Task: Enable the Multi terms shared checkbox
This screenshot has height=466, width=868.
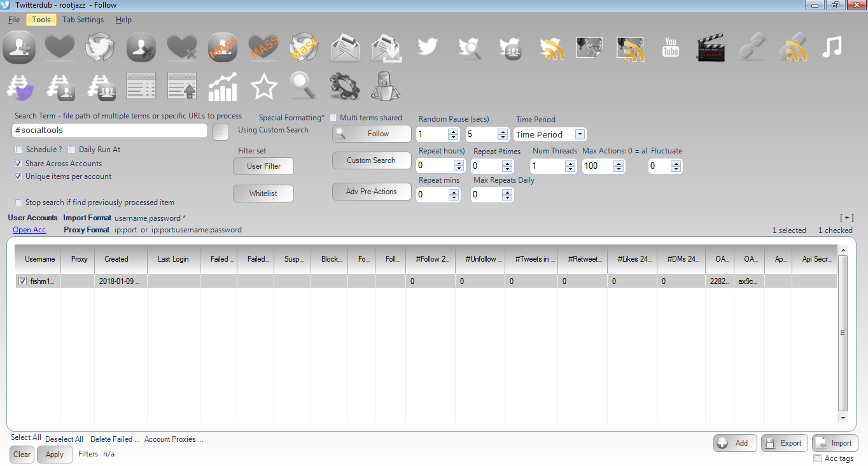Action: pyautogui.click(x=333, y=118)
